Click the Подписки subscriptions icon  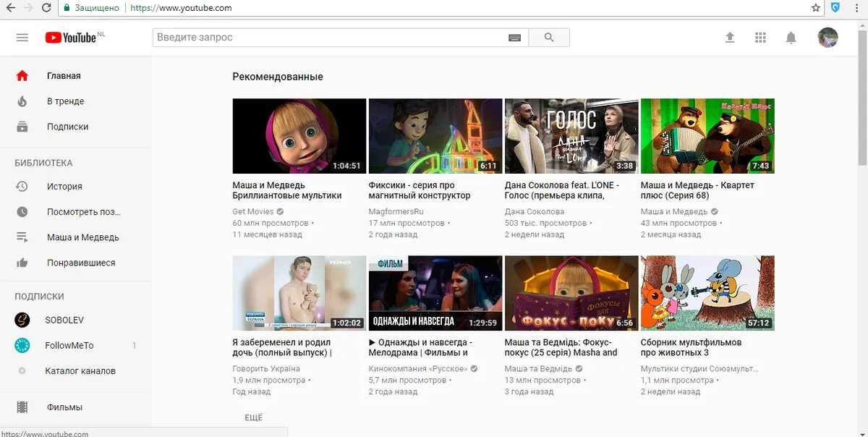pos(22,127)
